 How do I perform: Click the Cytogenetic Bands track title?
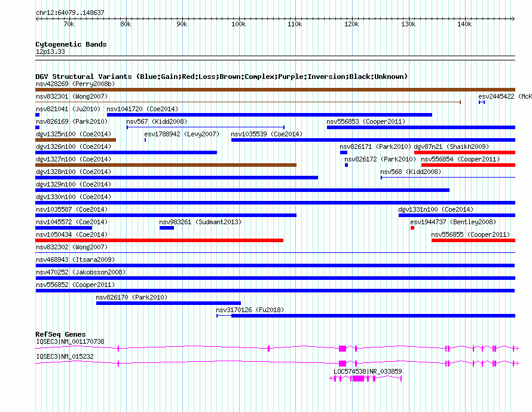pos(71,44)
